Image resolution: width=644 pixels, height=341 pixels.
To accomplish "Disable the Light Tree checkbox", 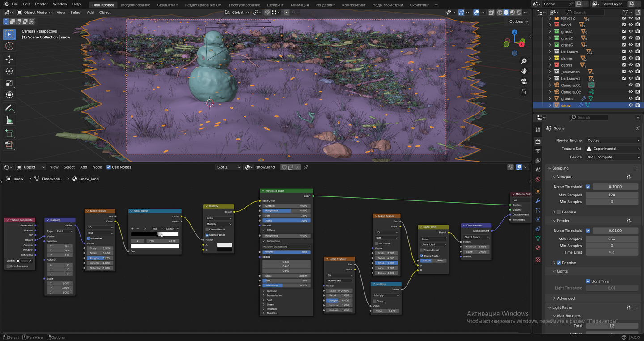I will pyautogui.click(x=588, y=281).
